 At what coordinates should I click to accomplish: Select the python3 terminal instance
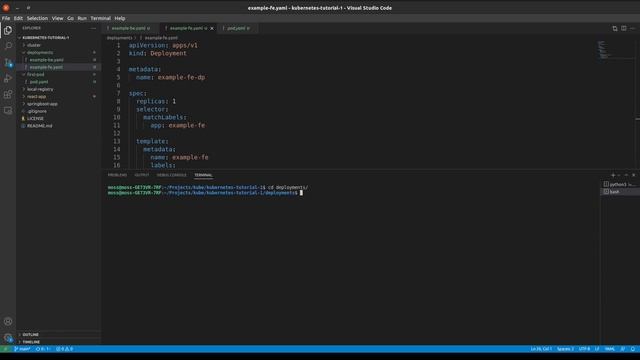pyautogui.click(x=620, y=184)
